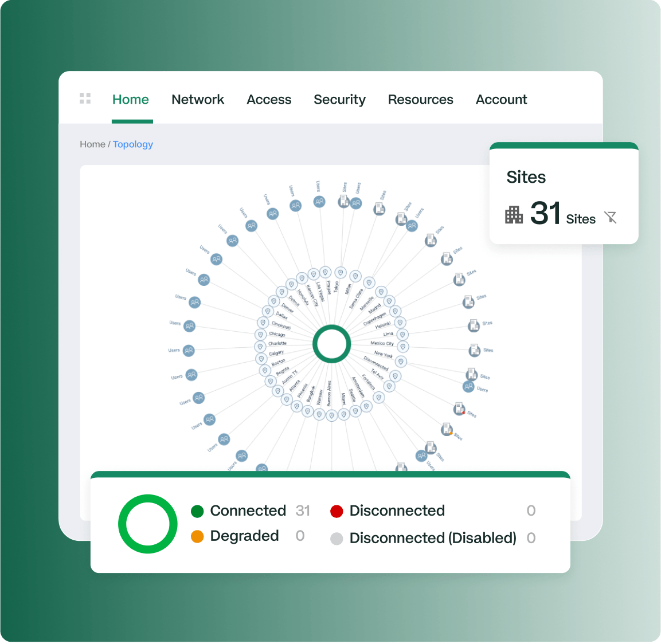Click the app grid icon beside Home
This screenshot has width=661, height=644.
[x=85, y=99]
